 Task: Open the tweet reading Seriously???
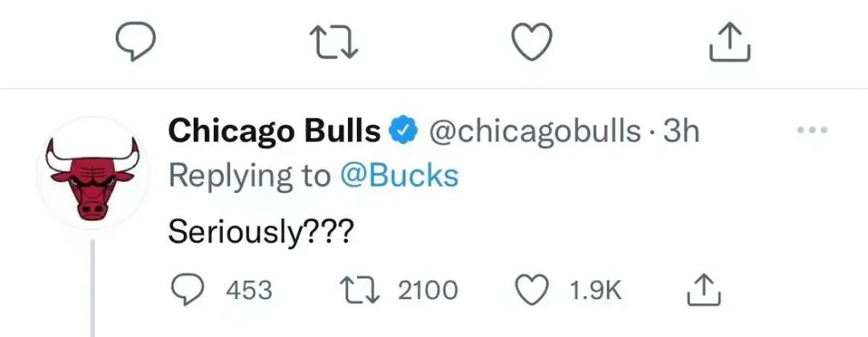click(x=260, y=233)
